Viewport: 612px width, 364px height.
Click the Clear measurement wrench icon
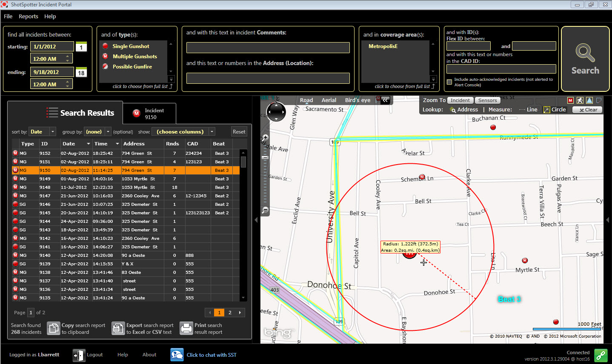click(x=581, y=109)
